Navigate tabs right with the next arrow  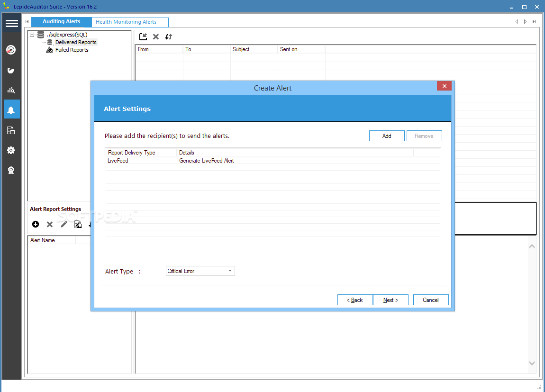[x=525, y=21]
